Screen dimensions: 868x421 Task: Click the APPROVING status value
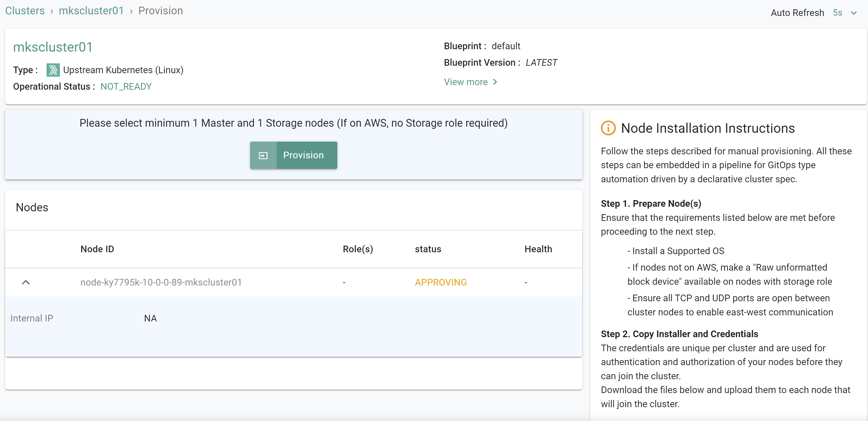[441, 282]
